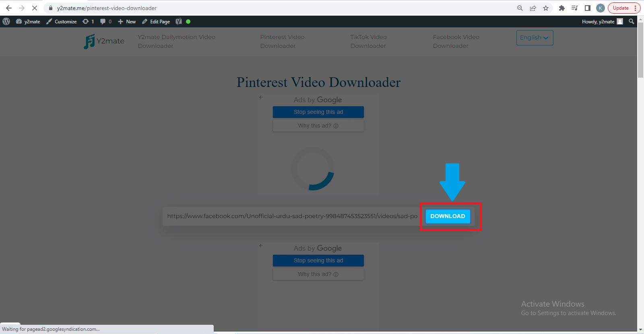The width and height of the screenshot is (644, 334).
Task: Click the back arrow on the upper ad
Action: click(261, 97)
